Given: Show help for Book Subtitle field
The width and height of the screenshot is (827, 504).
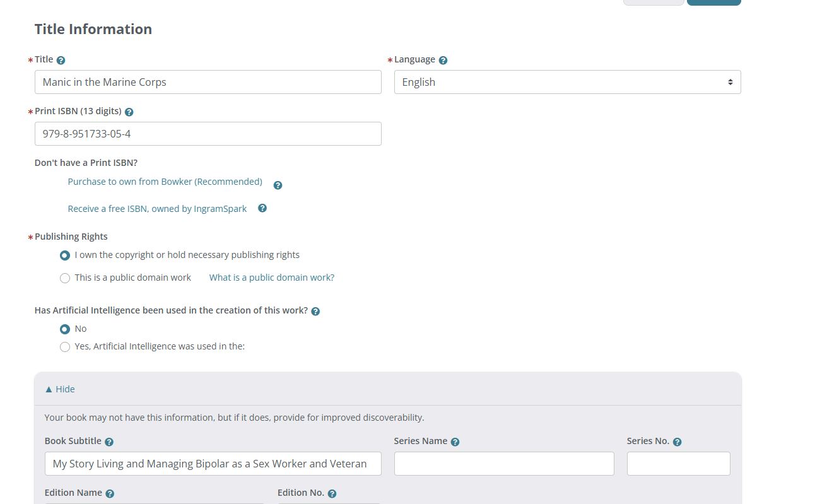Looking at the screenshot, I should (x=109, y=442).
